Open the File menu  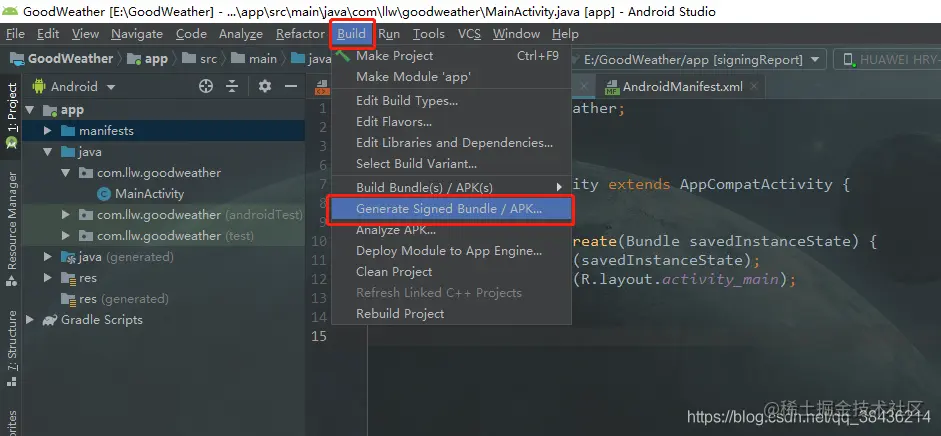coord(15,34)
